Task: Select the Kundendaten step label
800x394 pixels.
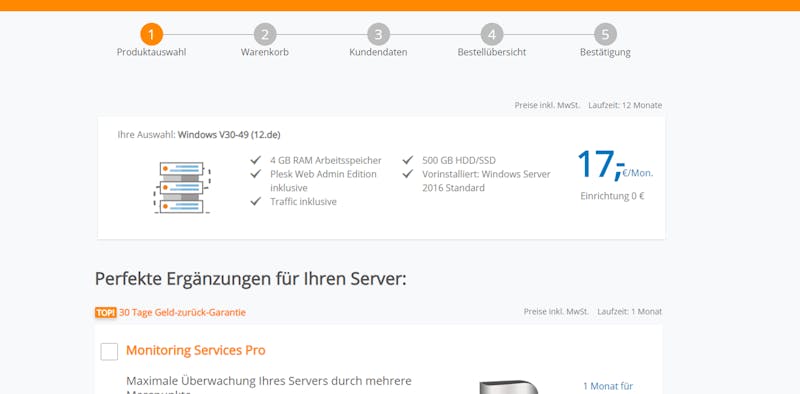Action: pos(378,52)
